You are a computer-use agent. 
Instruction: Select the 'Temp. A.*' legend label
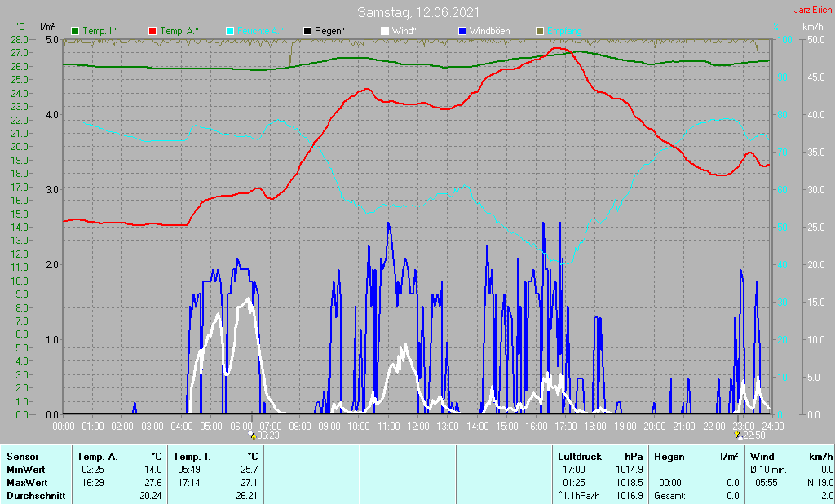click(179, 32)
